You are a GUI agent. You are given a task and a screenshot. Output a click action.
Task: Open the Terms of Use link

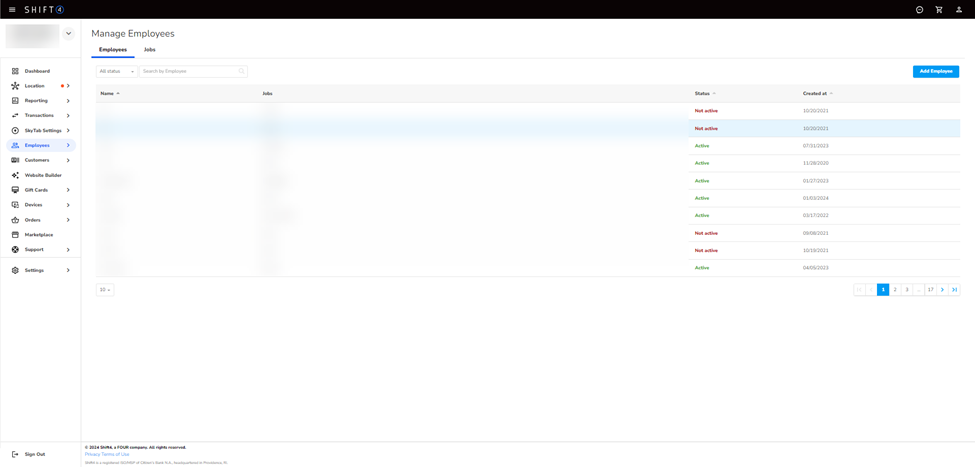(115, 455)
